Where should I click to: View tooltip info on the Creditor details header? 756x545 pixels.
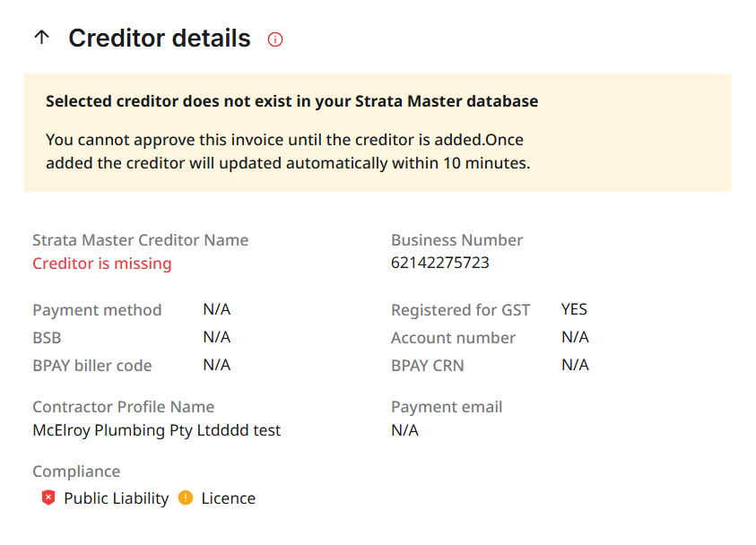pos(274,39)
